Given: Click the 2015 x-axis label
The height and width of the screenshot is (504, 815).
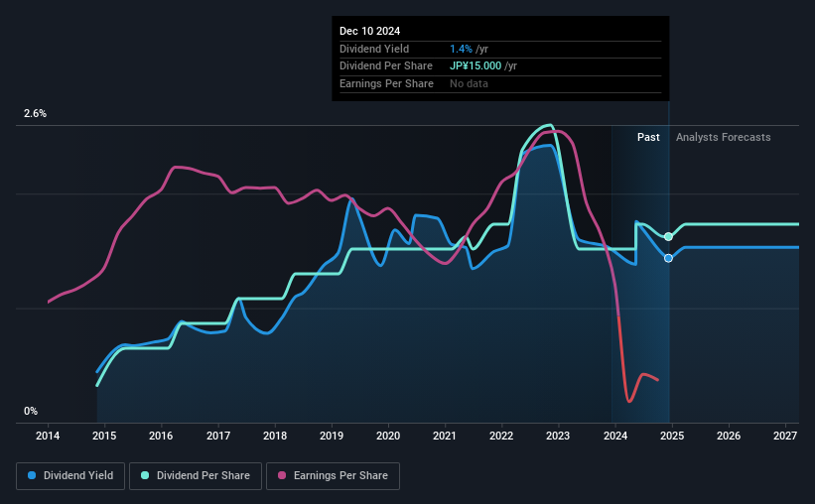Looking at the screenshot, I should point(104,436).
